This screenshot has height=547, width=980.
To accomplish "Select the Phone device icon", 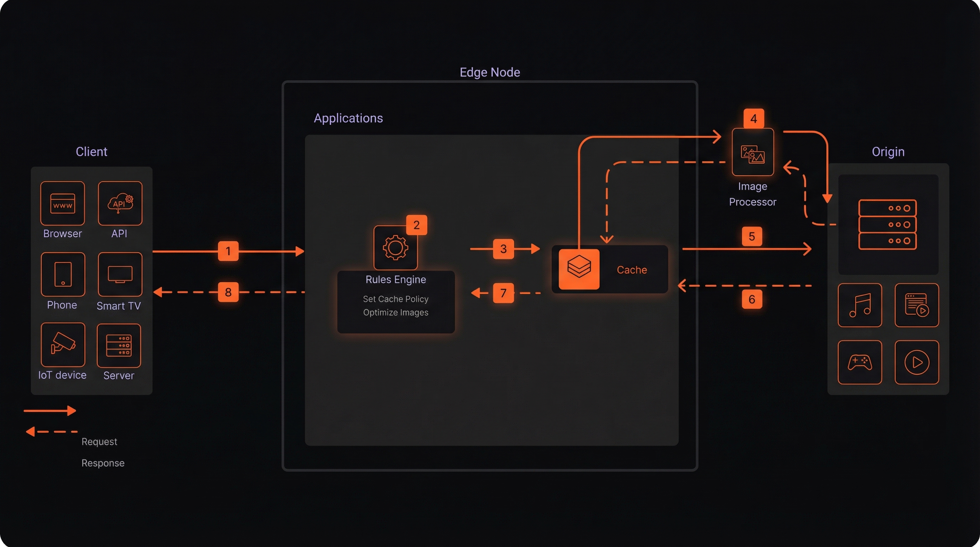I will click(x=63, y=274).
